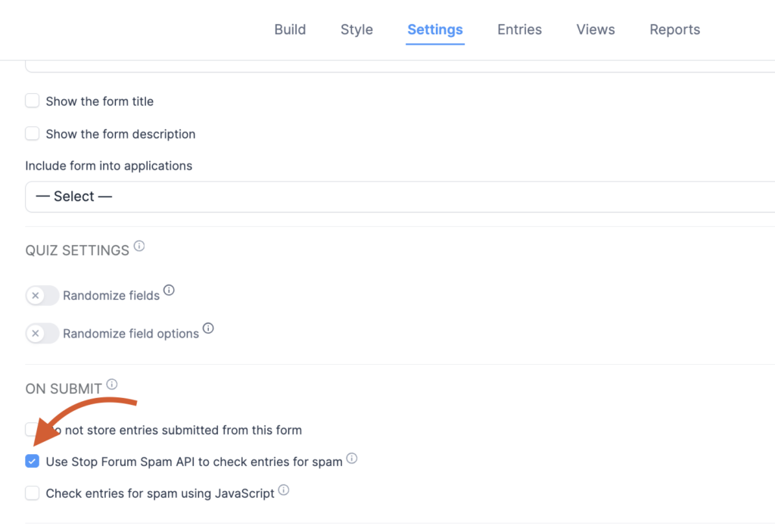Enable Show the form title checkbox
Viewport: 775px width, 532px height.
point(32,101)
